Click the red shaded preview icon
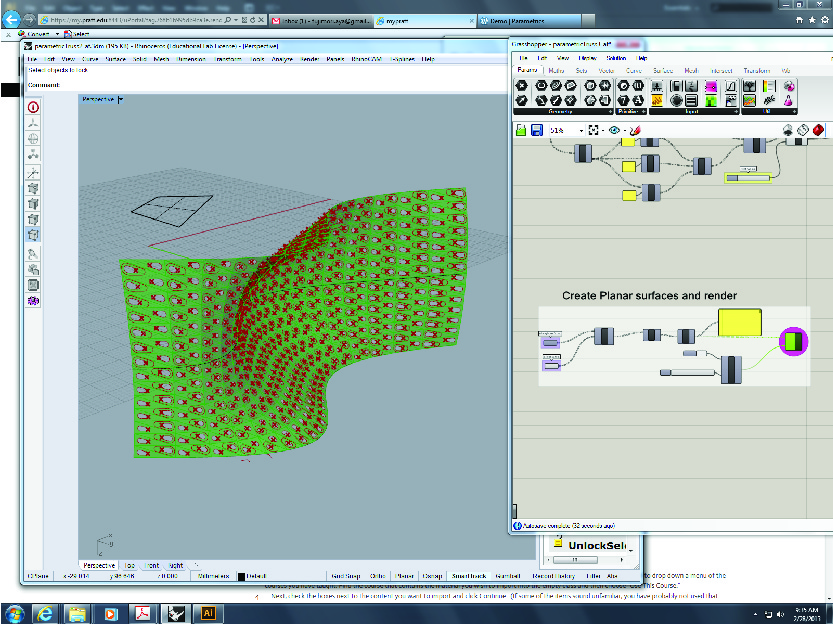 tap(818, 130)
